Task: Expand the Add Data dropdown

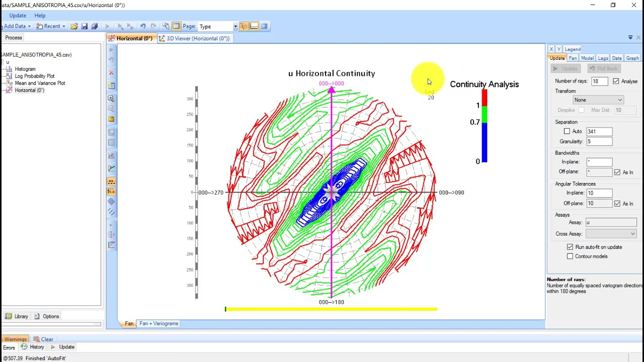Action: click(x=29, y=26)
